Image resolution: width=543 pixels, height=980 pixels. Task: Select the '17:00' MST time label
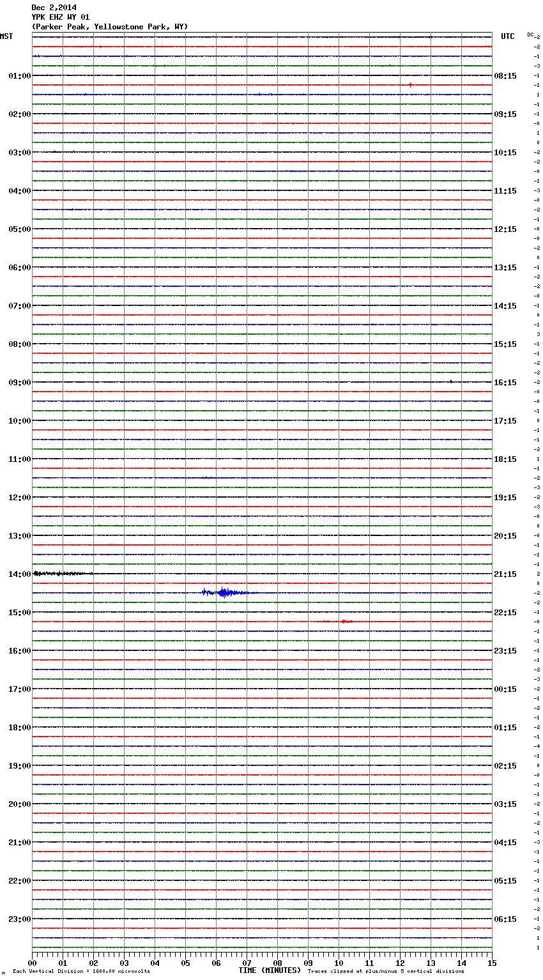click(20, 689)
